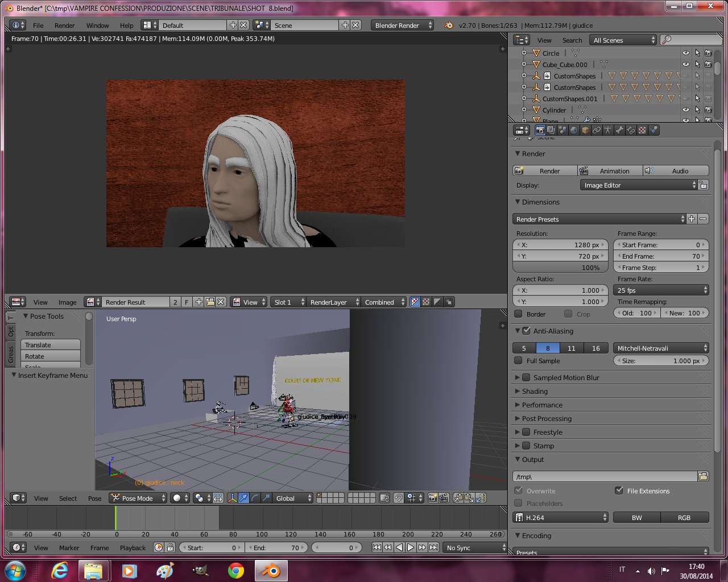Enable Sampled Motion Blur checkbox
The height and width of the screenshot is (582, 728).
pos(526,377)
